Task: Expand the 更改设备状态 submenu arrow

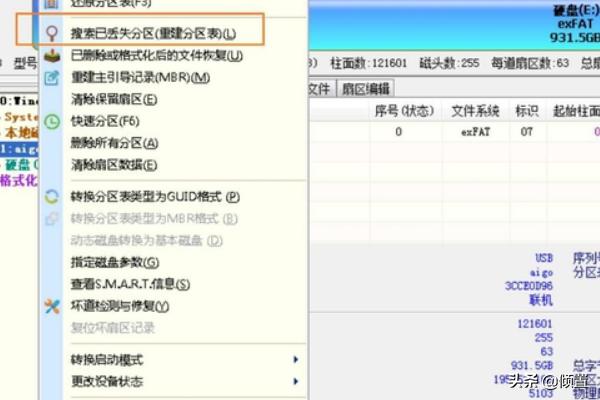Action: pyautogui.click(x=295, y=381)
